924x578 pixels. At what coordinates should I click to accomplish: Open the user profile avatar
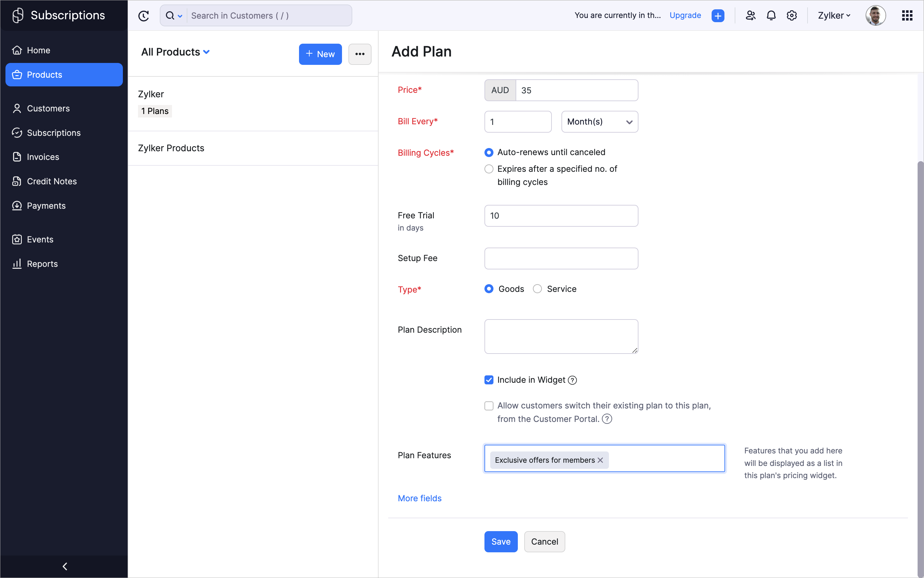point(876,16)
